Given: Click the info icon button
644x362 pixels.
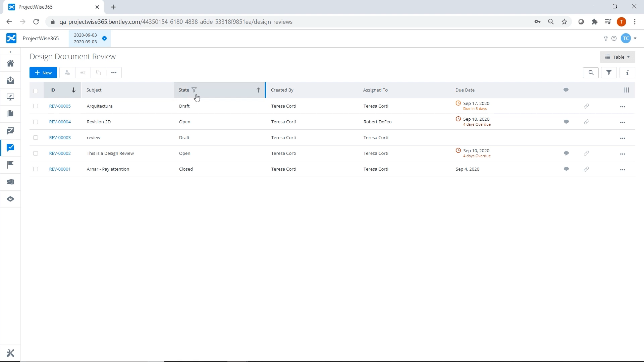Looking at the screenshot, I should (x=627, y=72).
